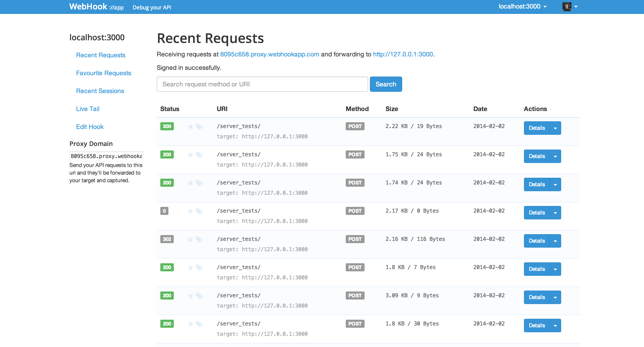Open the 8095c658.proxy.webhookapp.com link
644x347 pixels.
[270, 54]
